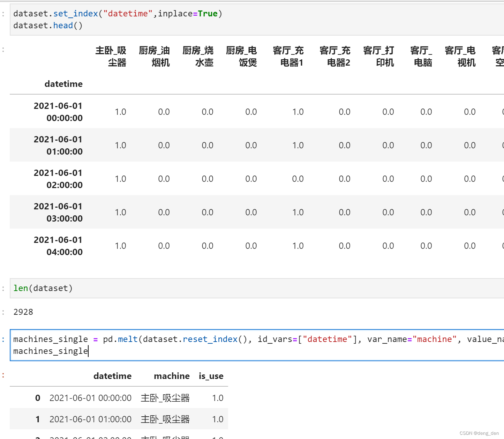Select the 主卧_吸尘器 column header
Viewport: 504px width, 439px height.
111,57
